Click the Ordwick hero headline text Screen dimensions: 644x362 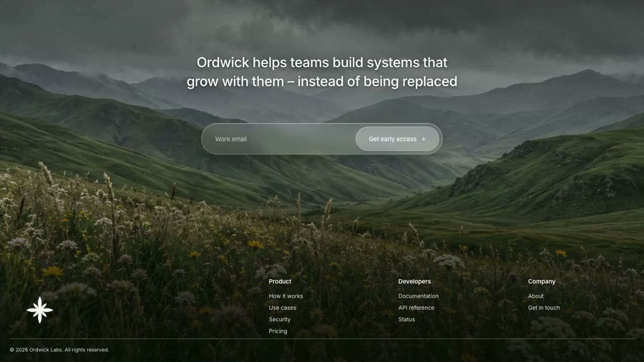click(322, 72)
